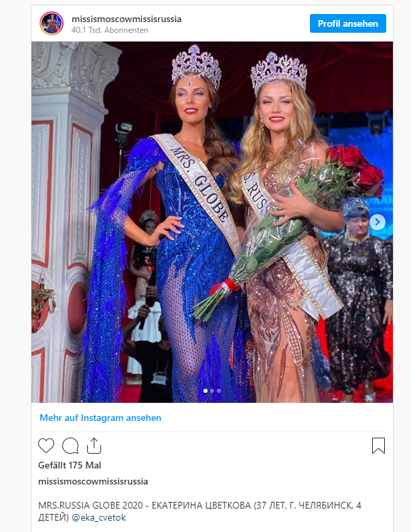Image resolution: width=411 pixels, height=532 pixels.
Task: Open the missismoscowmissisrussia username in the header
Action: coord(127,19)
